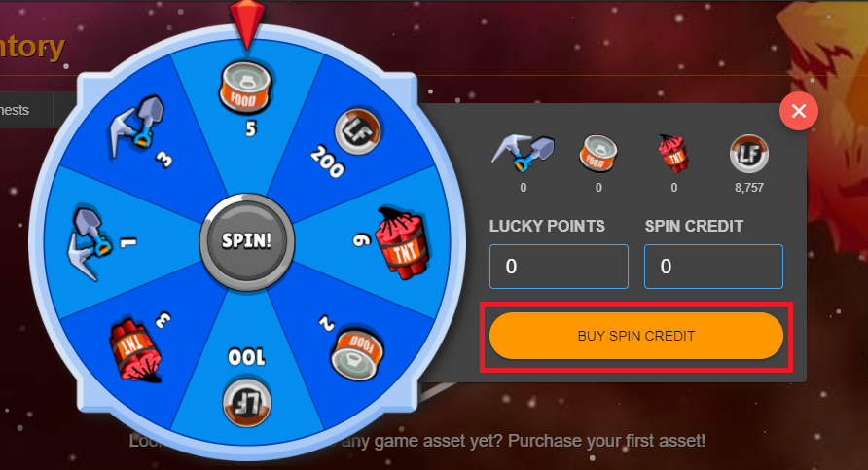Open the Chests tab
Screen dimensions: 868x470
tap(15, 110)
